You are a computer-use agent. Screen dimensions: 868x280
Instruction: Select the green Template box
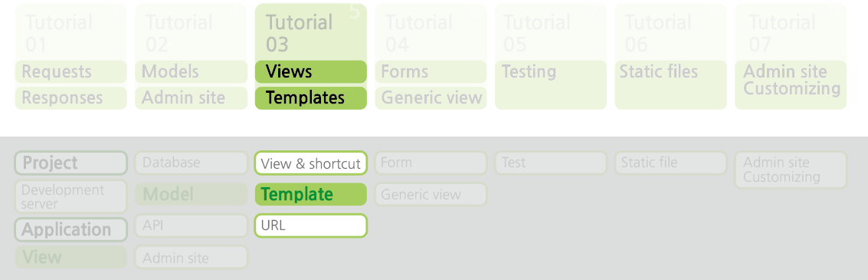pyautogui.click(x=310, y=194)
